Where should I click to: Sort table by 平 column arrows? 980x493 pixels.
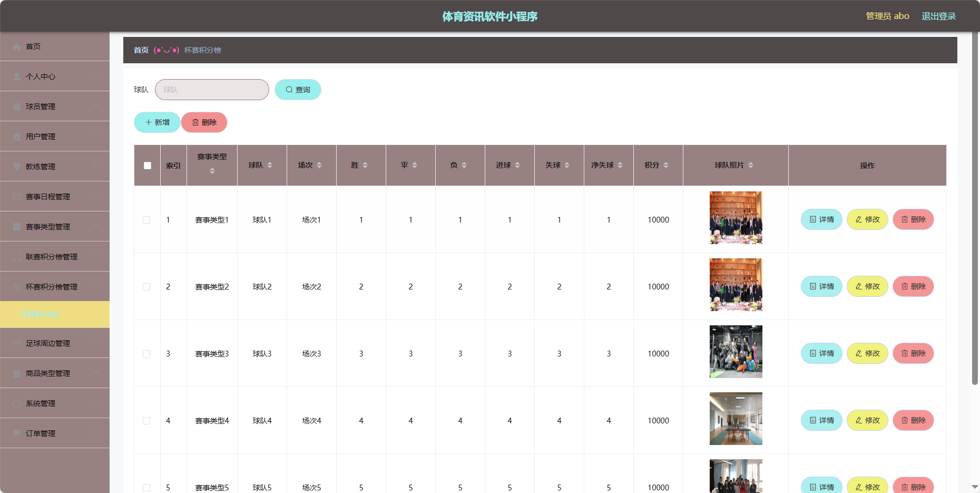point(415,166)
